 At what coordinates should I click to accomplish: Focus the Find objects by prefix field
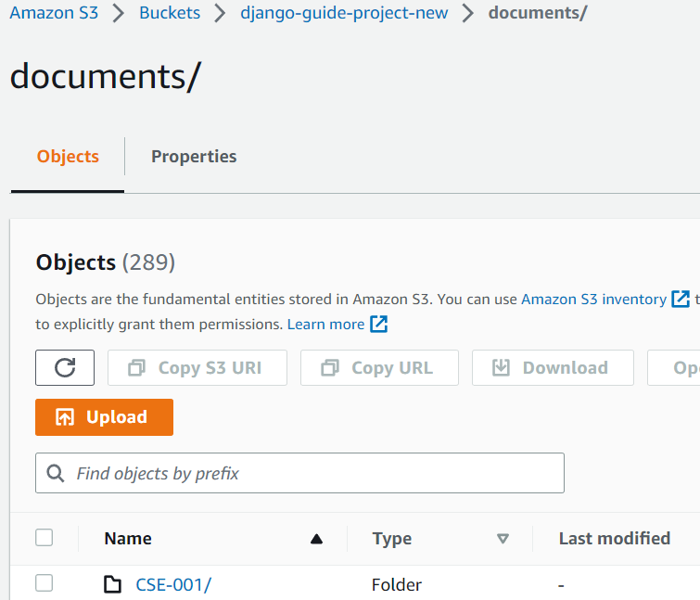coord(299,473)
